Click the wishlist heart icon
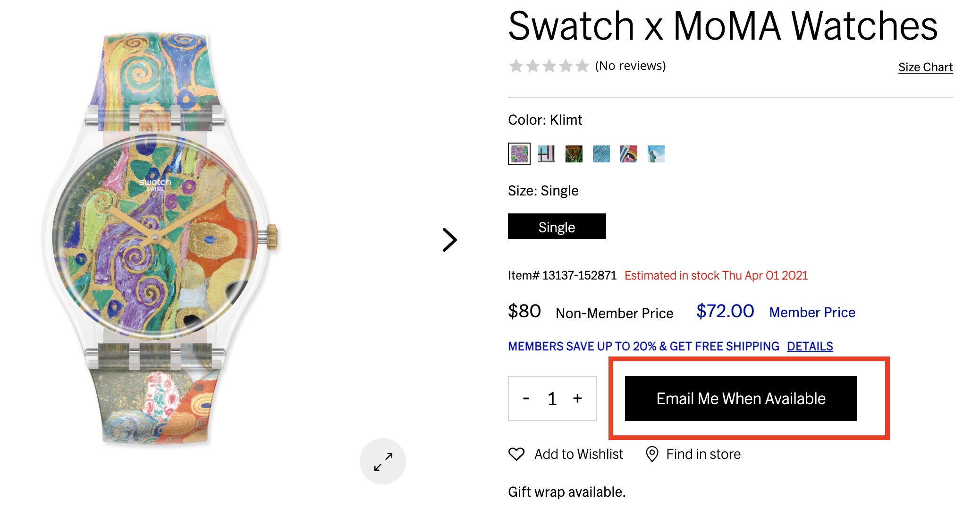This screenshot has width=980, height=509. (x=516, y=454)
